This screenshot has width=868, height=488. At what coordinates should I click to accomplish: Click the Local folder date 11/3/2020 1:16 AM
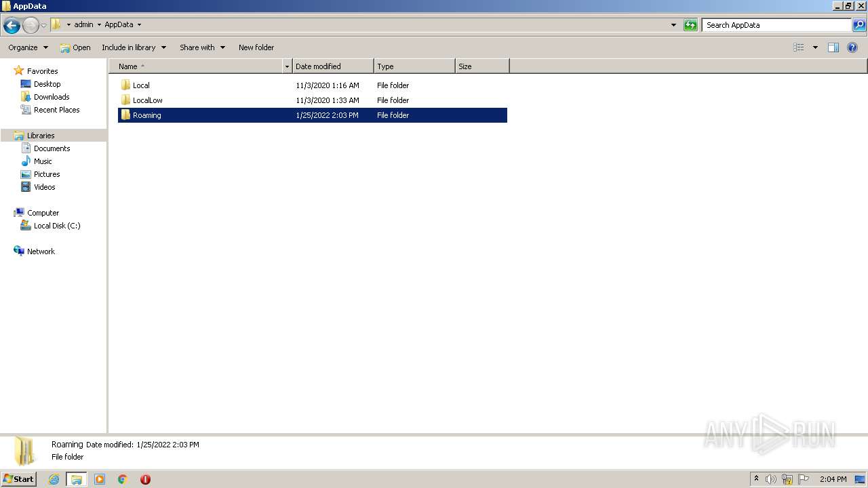pyautogui.click(x=328, y=85)
